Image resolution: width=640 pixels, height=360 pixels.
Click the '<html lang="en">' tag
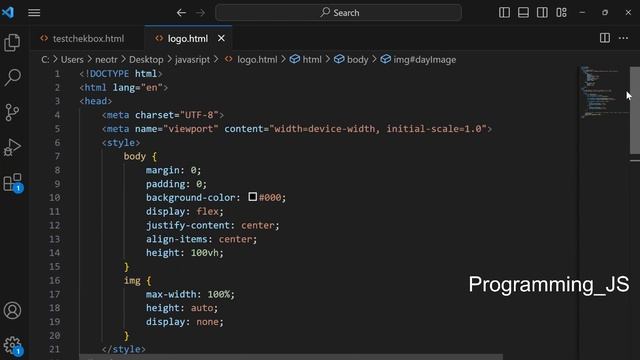[124, 88]
